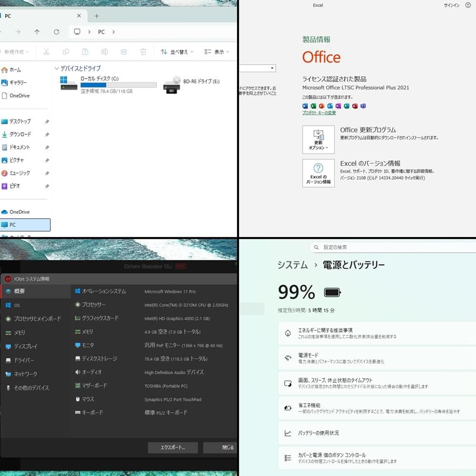
Task: Collapse the デバイスとドライブ section
Action: click(x=56, y=69)
